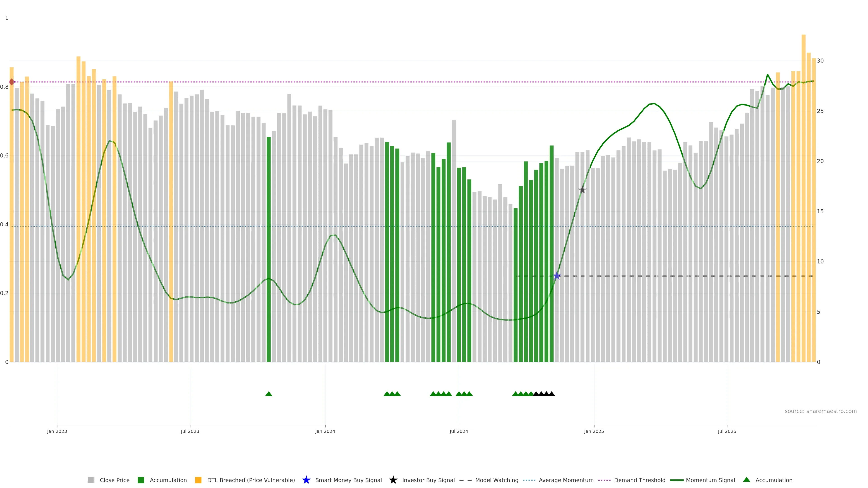
Task: Toggle the Demand Threshold legend entry
Action: click(639, 480)
